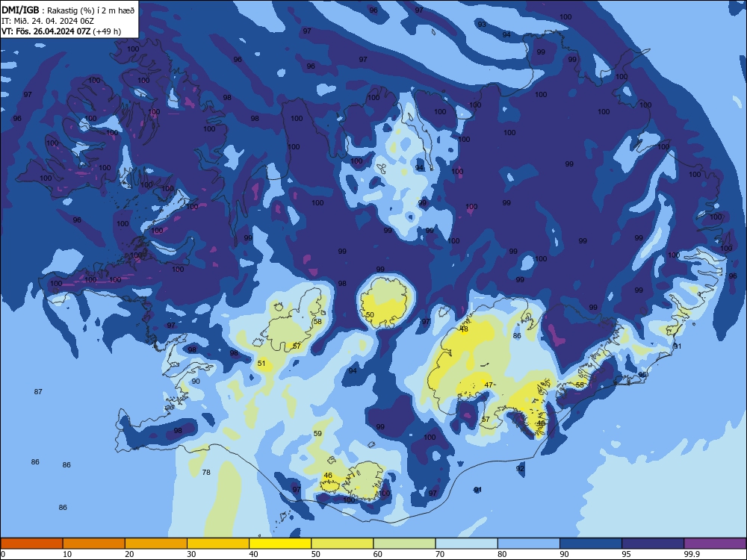Click the '20' tick label on legend scale
The image size is (747, 560).
tap(129, 554)
